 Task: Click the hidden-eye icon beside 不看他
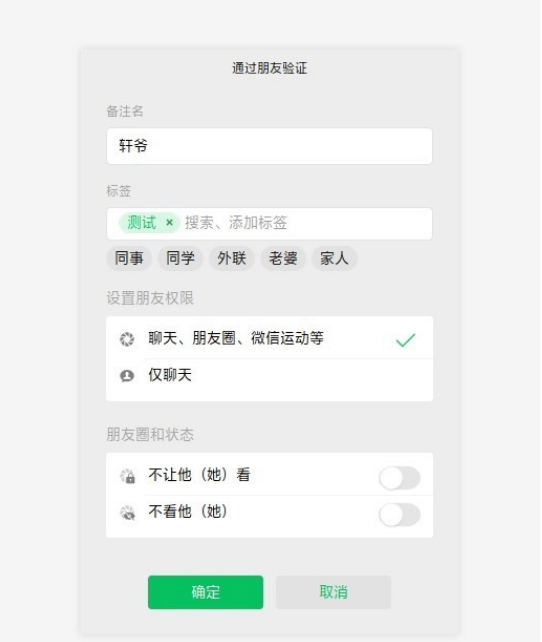(x=127, y=512)
